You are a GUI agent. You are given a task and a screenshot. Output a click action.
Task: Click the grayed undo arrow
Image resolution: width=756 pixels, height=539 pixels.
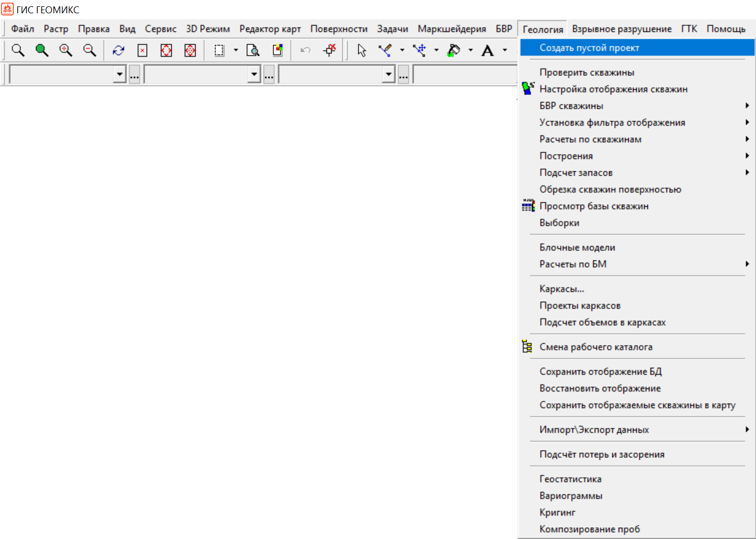tap(306, 50)
